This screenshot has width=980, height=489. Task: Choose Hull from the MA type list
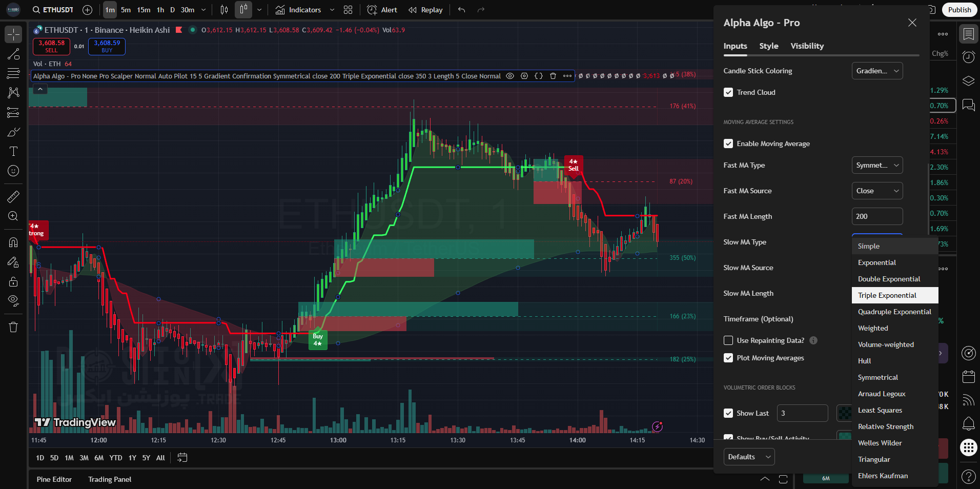click(x=864, y=361)
